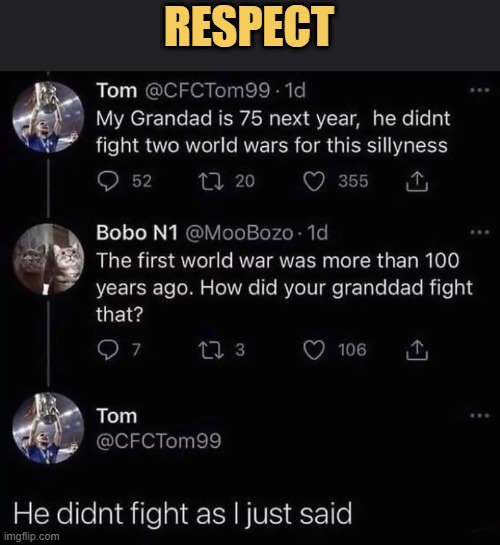Image resolution: width=500 pixels, height=545 pixels.
Task: Retweet Bobo N1's world war tweet
Action: pyautogui.click(x=211, y=350)
